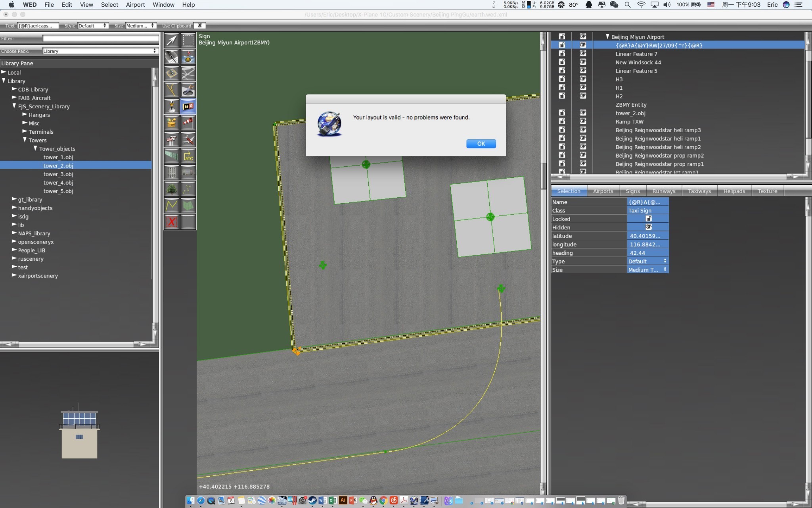The height and width of the screenshot is (508, 812).
Task: Collapse the FJS_Scenery_Library folder
Action: pyautogui.click(x=14, y=106)
